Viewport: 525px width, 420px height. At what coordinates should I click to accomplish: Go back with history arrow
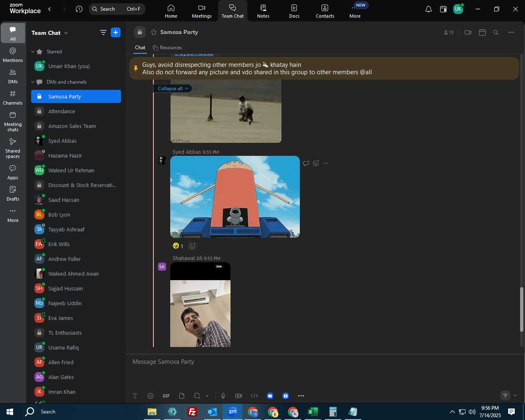(50, 9)
